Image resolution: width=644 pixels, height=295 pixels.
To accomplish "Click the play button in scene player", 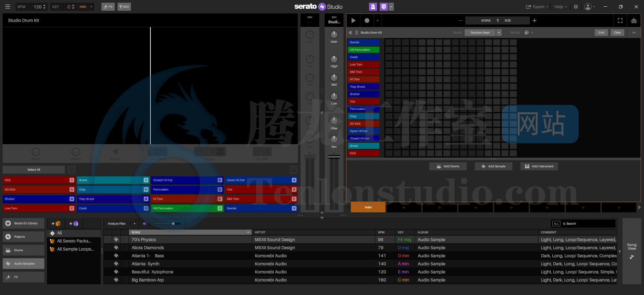I will tap(353, 20).
